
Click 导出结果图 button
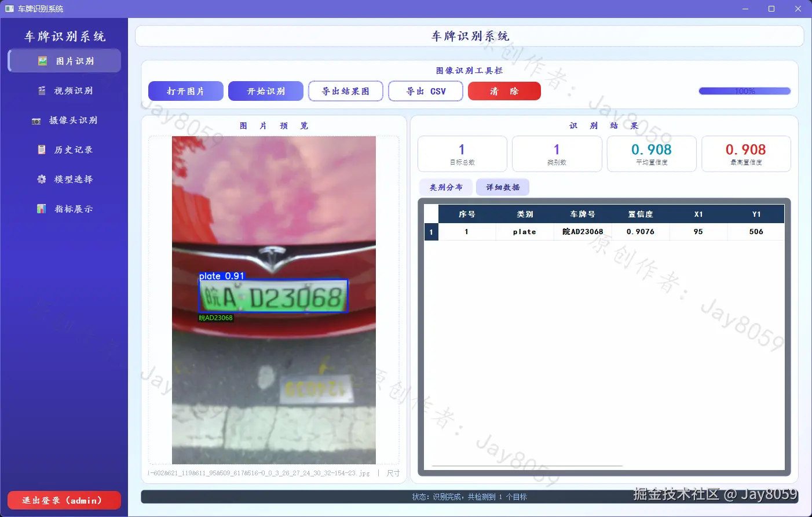click(346, 91)
